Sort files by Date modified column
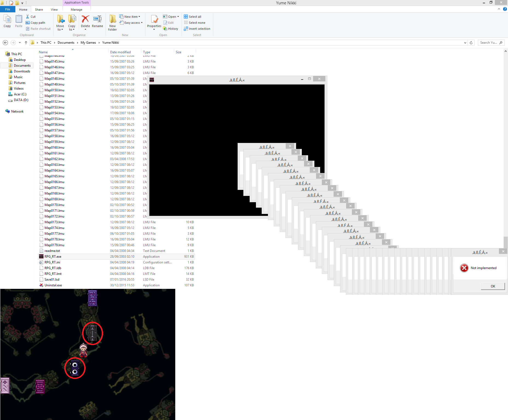508x420 pixels. [120, 52]
